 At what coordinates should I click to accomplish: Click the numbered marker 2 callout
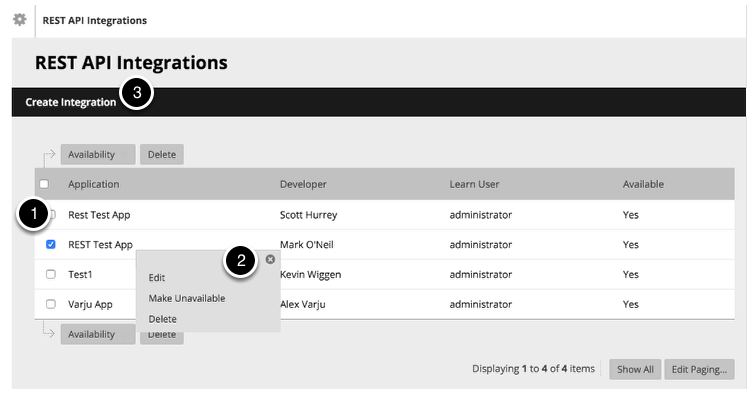(241, 260)
